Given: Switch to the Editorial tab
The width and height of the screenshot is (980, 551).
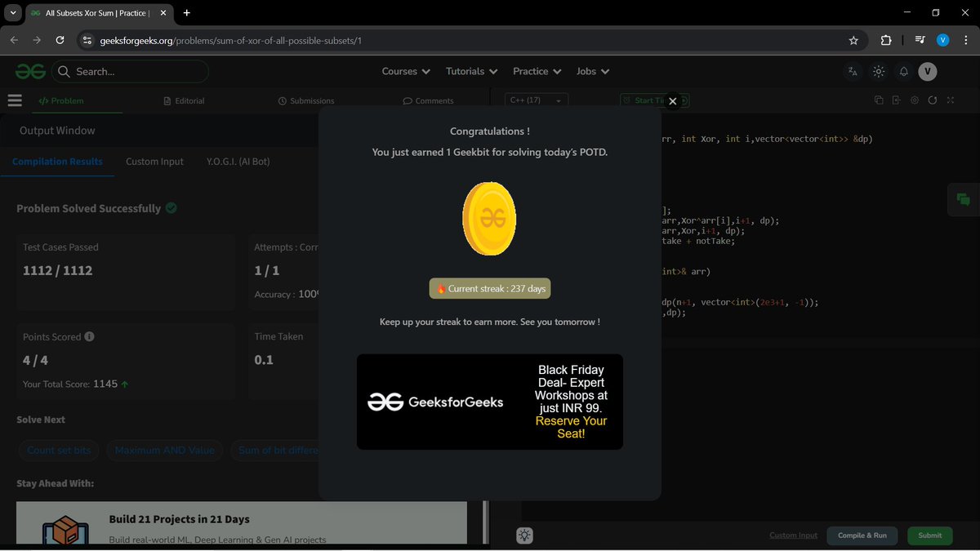Looking at the screenshot, I should click(185, 100).
